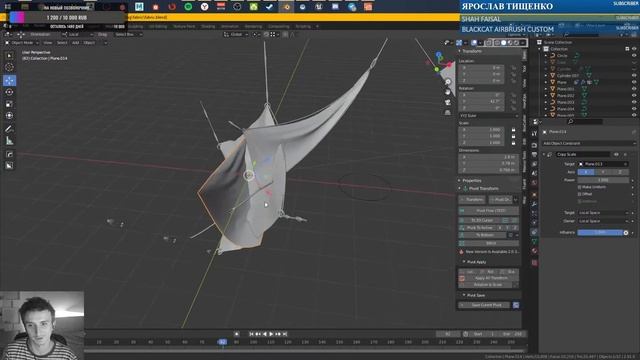The height and width of the screenshot is (360, 640).
Task: Toggle camera view with the camera gizmo
Action: coord(448,102)
